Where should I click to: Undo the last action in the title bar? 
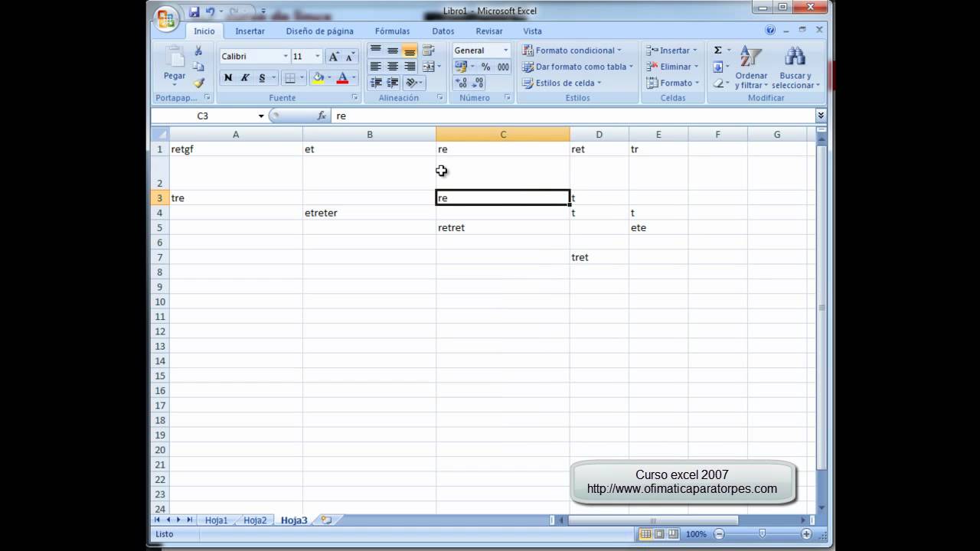[x=210, y=11]
